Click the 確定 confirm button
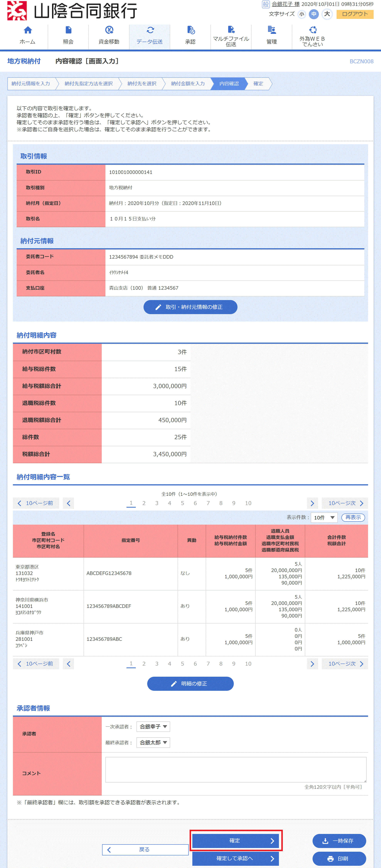Viewport: 381px width, 868px height. pos(235,841)
